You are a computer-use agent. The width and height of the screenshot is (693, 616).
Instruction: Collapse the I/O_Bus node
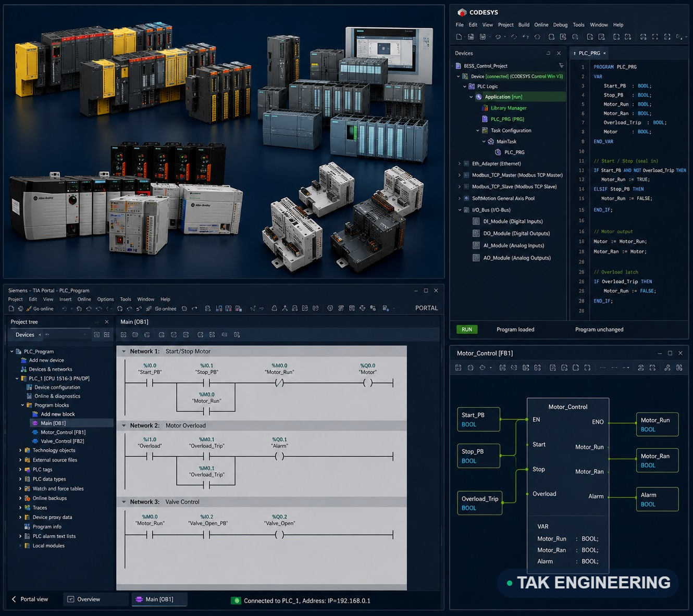tap(459, 210)
